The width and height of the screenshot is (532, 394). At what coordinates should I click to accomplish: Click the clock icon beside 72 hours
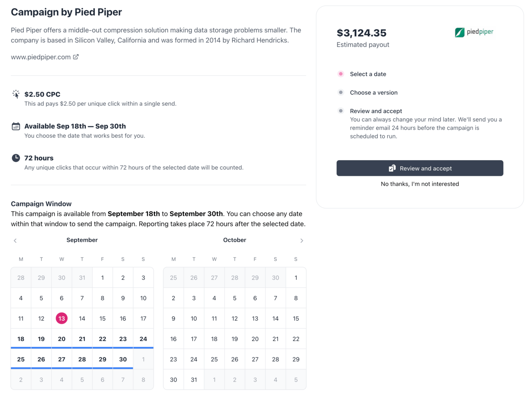(16, 158)
